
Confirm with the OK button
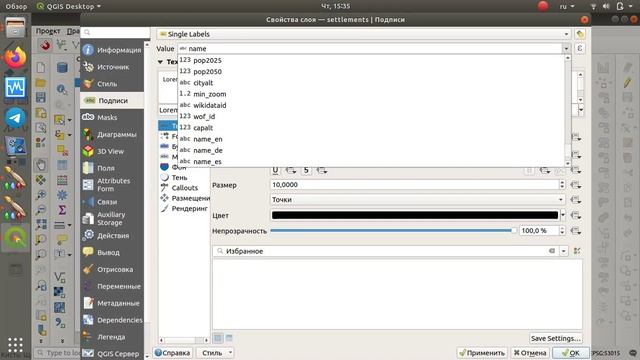click(570, 353)
